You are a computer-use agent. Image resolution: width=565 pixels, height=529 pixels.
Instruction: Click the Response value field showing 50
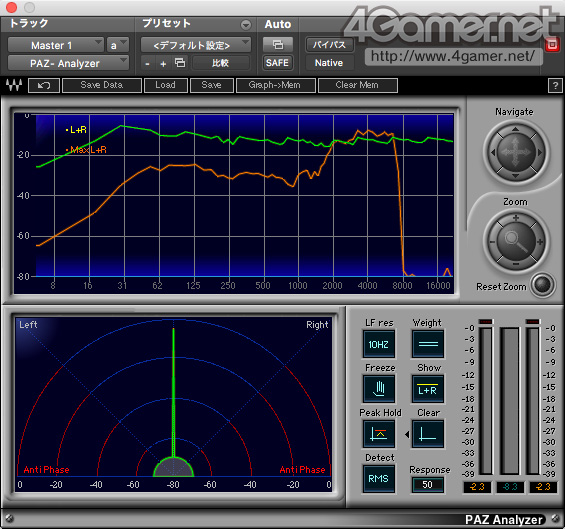(x=427, y=485)
